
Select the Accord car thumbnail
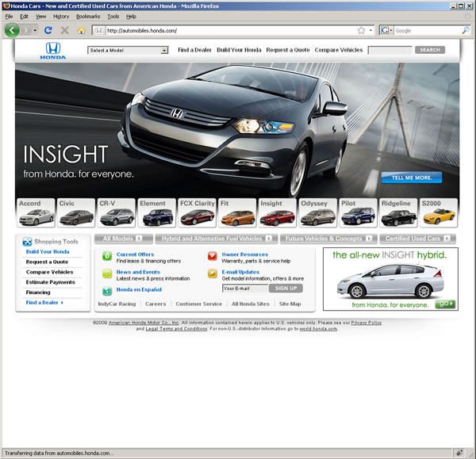point(35,212)
